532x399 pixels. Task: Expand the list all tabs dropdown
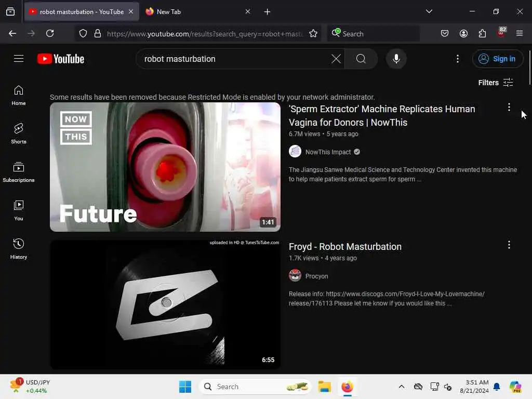coord(429,11)
